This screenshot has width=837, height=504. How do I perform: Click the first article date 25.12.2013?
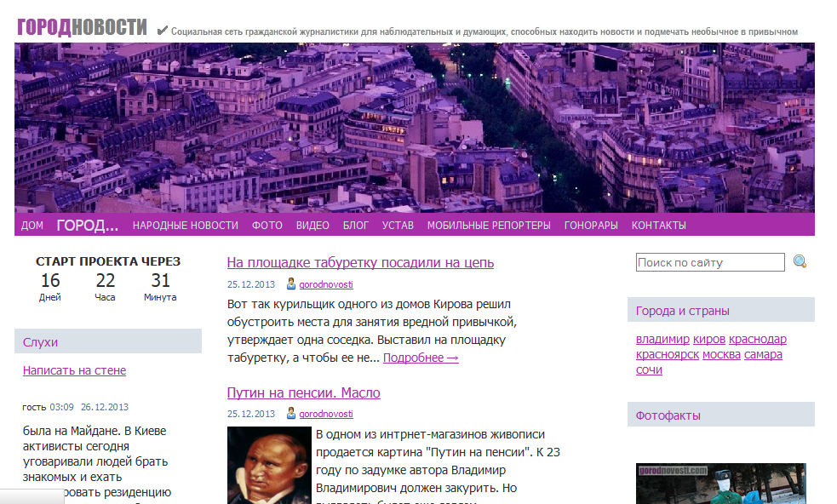[251, 284]
